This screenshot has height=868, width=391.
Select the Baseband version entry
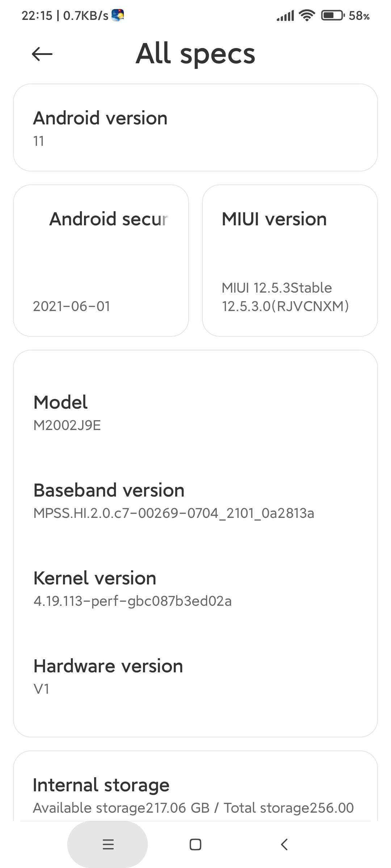(x=195, y=501)
